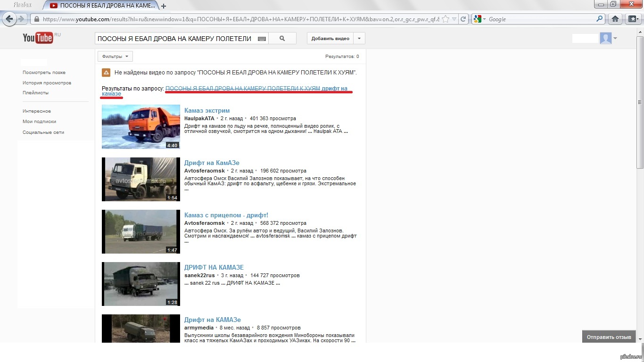Open the Firefox home page icon
The height and width of the screenshot is (362, 644).
[x=615, y=19]
